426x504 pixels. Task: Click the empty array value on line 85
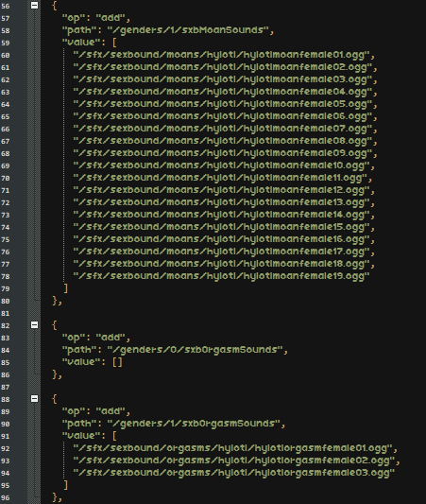coord(117,362)
